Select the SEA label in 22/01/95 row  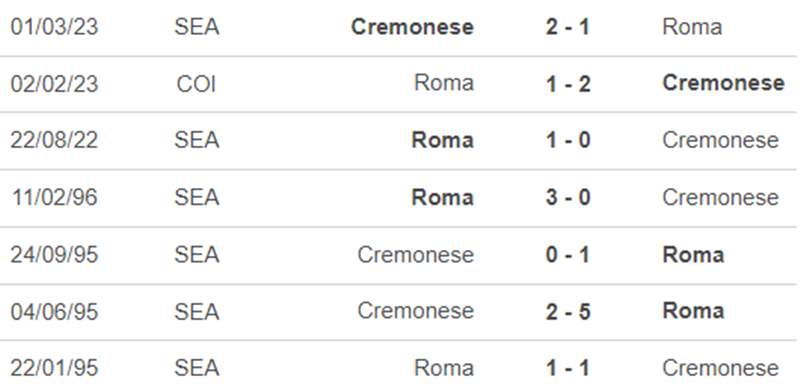tap(196, 369)
